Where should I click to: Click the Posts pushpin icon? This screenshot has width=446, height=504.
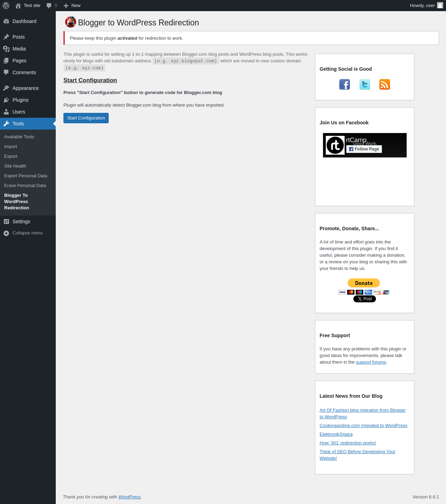point(6,37)
